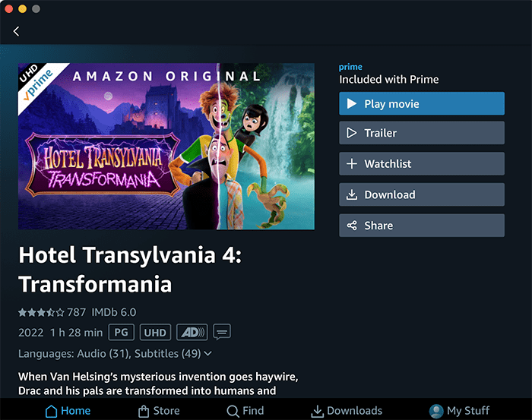Click the PG rating badge
Screen dimensions: 532x420
[x=121, y=332]
